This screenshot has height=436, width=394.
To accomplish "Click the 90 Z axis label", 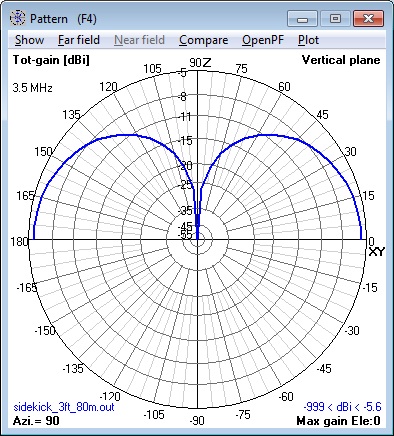I will (200, 62).
